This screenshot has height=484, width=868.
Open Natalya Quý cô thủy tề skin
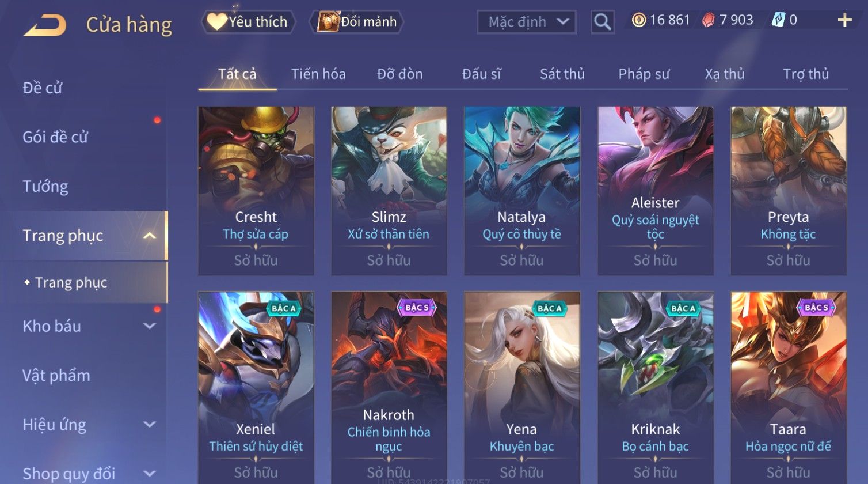(x=522, y=191)
